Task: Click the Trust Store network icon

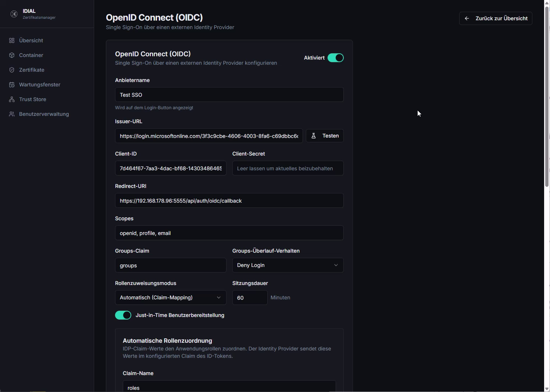Action: coord(12,99)
